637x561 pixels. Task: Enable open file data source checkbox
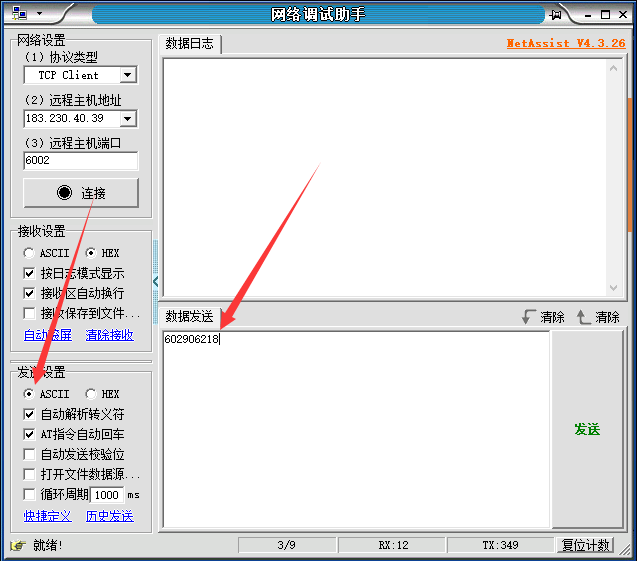point(29,474)
